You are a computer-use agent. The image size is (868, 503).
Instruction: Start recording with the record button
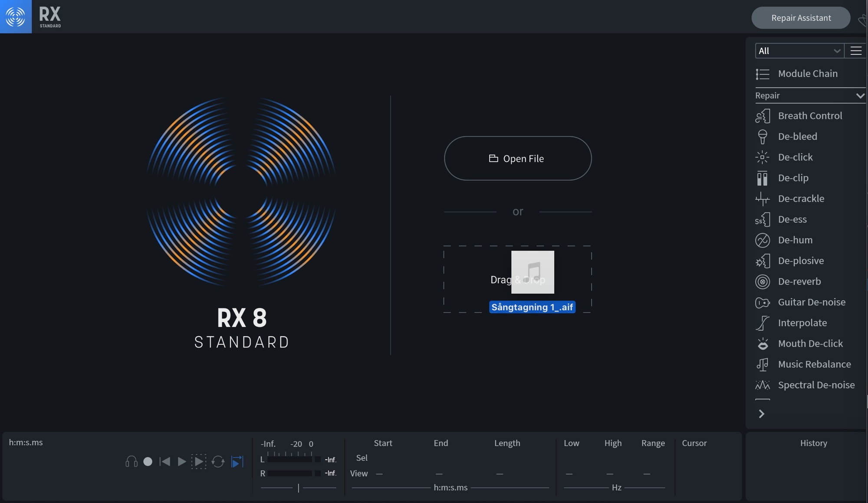pyautogui.click(x=148, y=461)
